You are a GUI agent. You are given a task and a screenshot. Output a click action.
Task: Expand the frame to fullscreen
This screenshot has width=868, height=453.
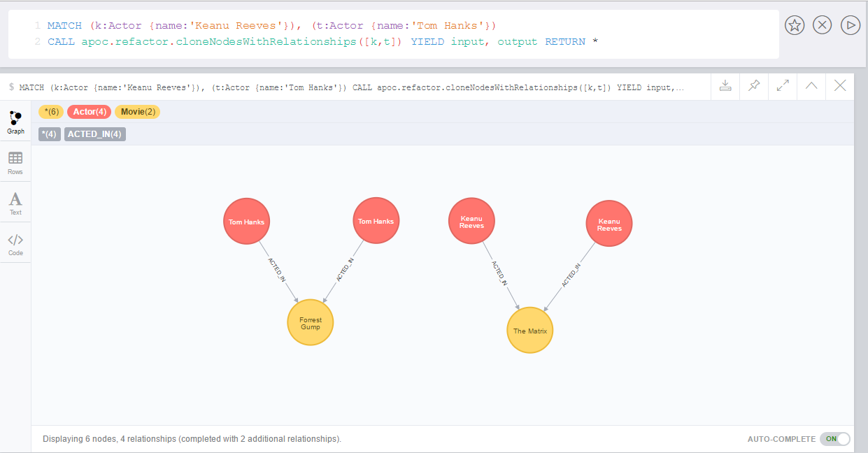[x=782, y=86]
